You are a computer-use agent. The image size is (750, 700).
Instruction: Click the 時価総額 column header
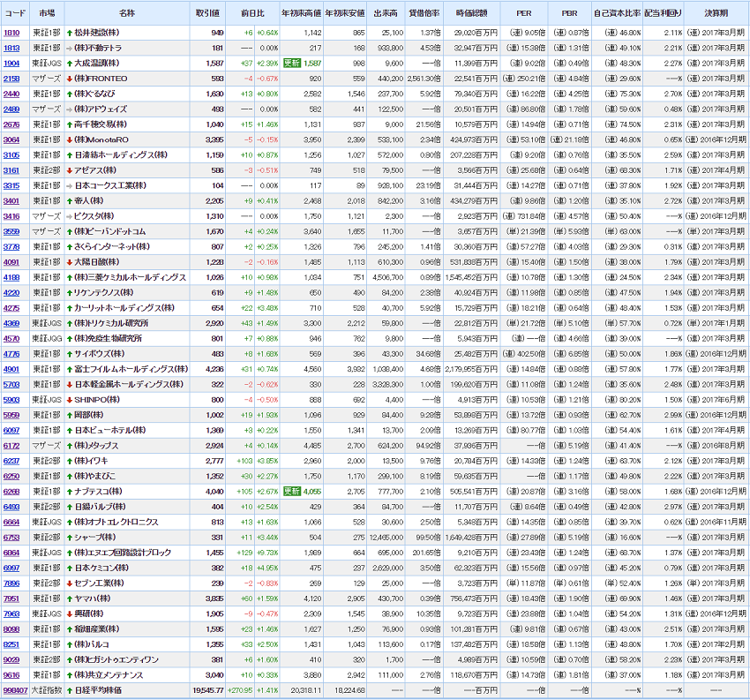[472, 13]
